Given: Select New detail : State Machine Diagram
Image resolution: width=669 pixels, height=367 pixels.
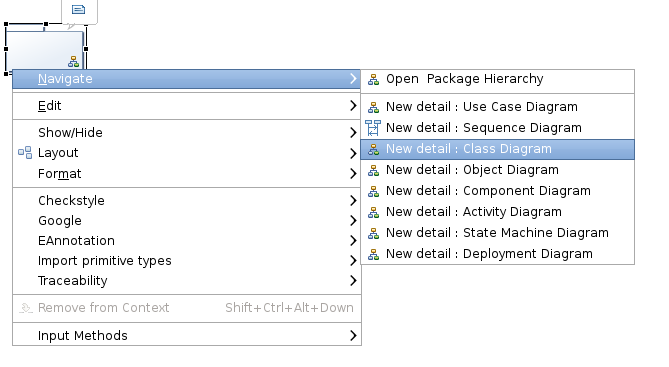Looking at the screenshot, I should click(497, 233).
